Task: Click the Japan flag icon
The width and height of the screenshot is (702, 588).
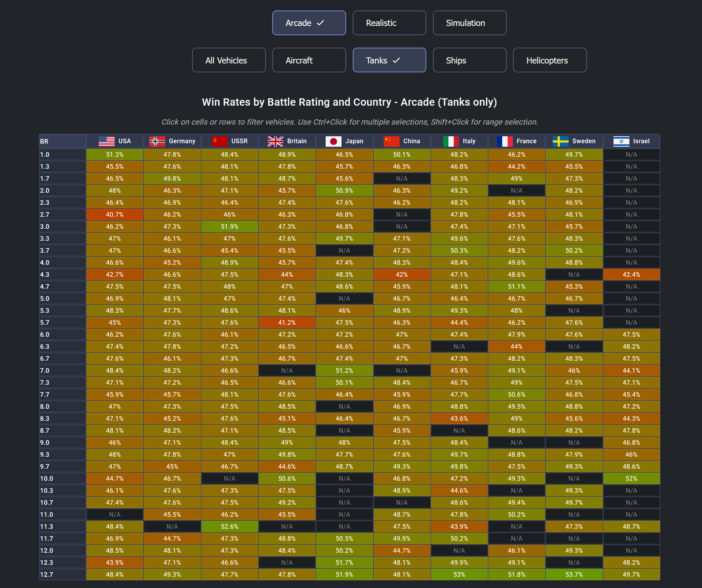Action: coord(333,141)
